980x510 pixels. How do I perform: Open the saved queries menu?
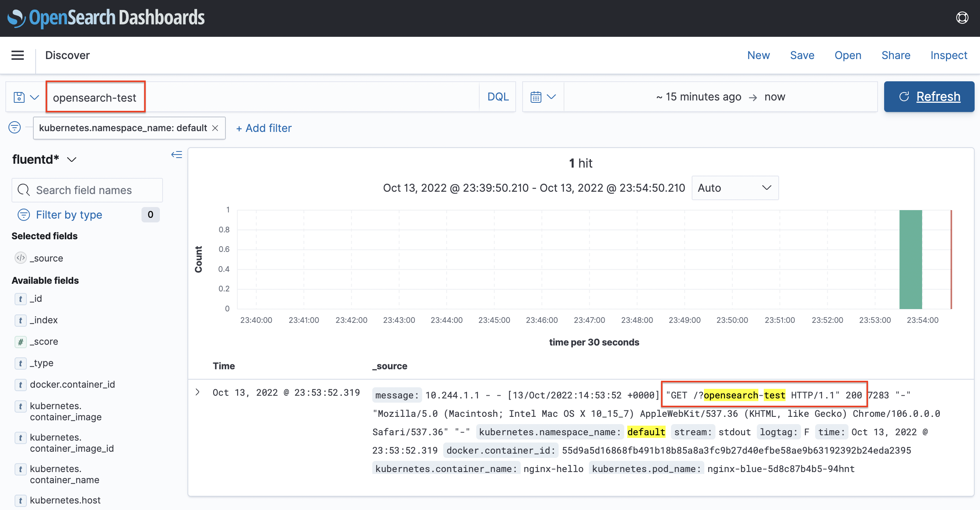click(x=26, y=97)
